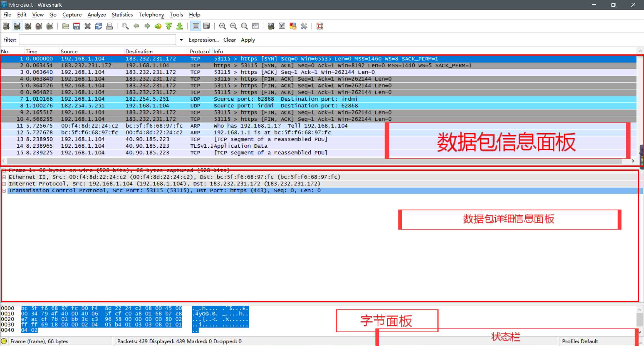Save capture file floppy icon
The height and width of the screenshot is (346, 644).
(76, 26)
